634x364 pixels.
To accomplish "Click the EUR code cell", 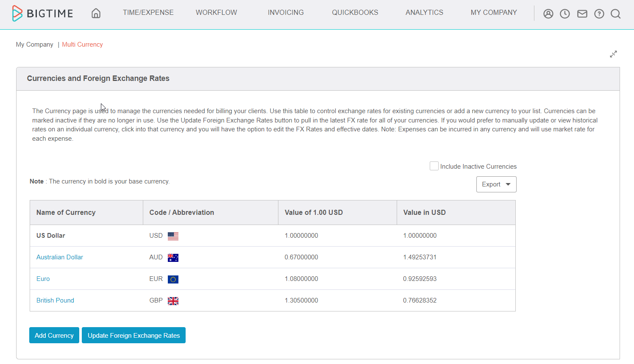I will click(156, 279).
